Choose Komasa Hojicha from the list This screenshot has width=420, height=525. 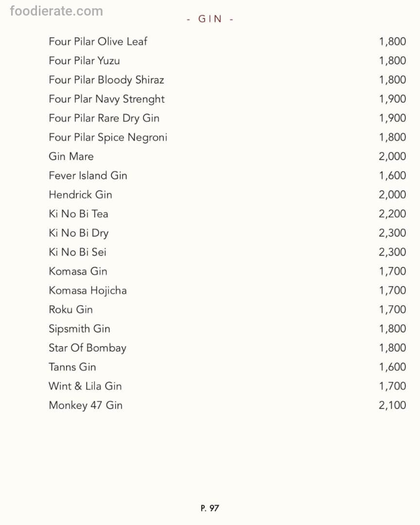(87, 291)
